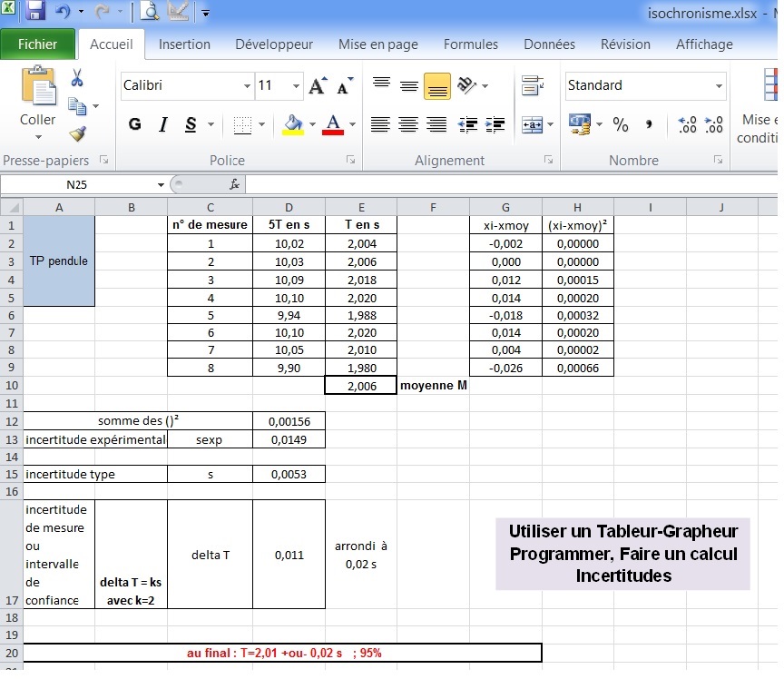Apply yellow fill color bucket
Image resolution: width=784 pixels, height=679 pixels.
293,124
